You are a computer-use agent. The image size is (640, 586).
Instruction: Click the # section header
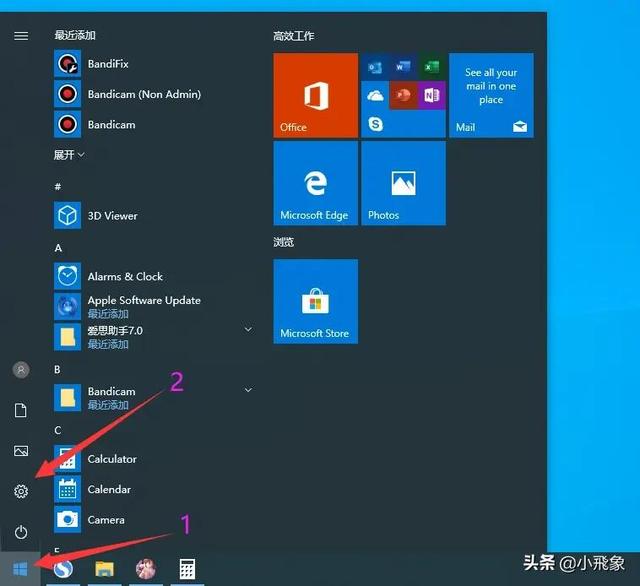58,186
